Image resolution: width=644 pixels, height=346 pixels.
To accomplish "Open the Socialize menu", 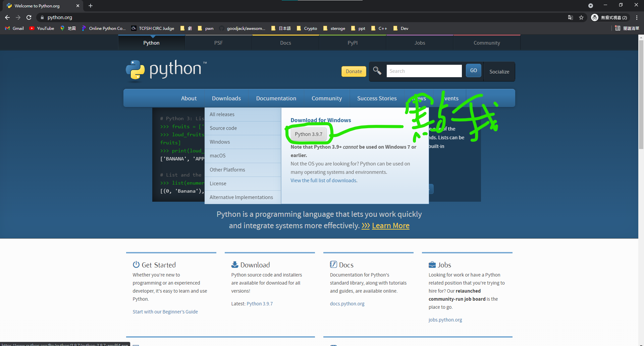I will pos(499,71).
